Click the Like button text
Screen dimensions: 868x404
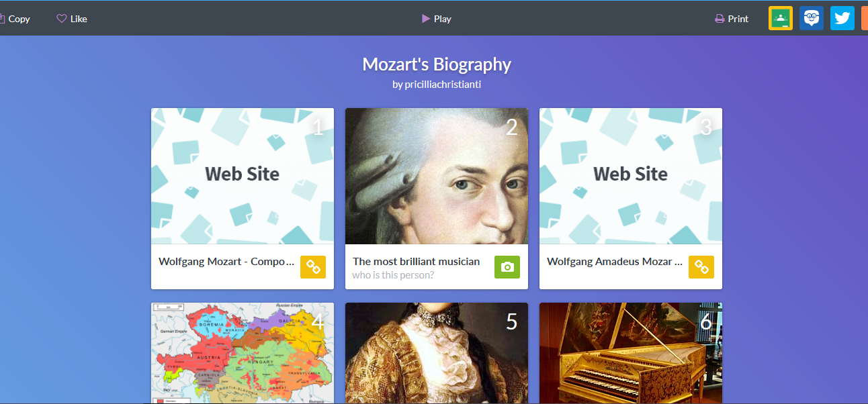[79, 19]
